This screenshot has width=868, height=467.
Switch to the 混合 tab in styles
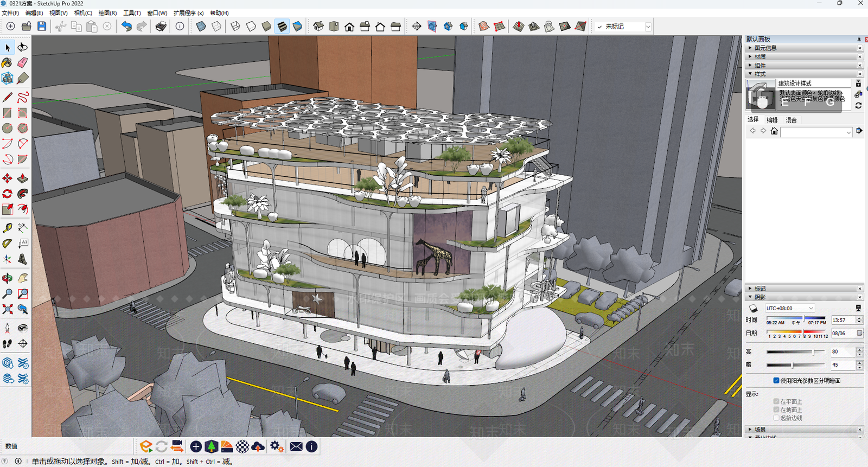792,120
